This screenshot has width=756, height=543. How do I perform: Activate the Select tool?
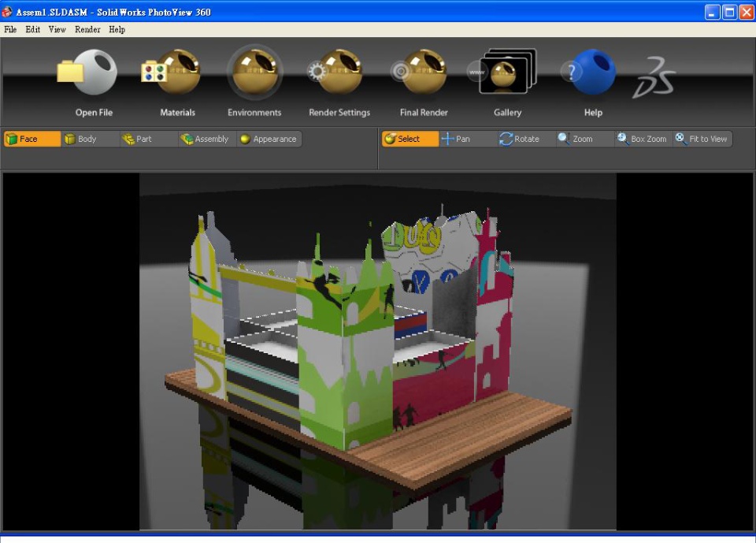[410, 139]
